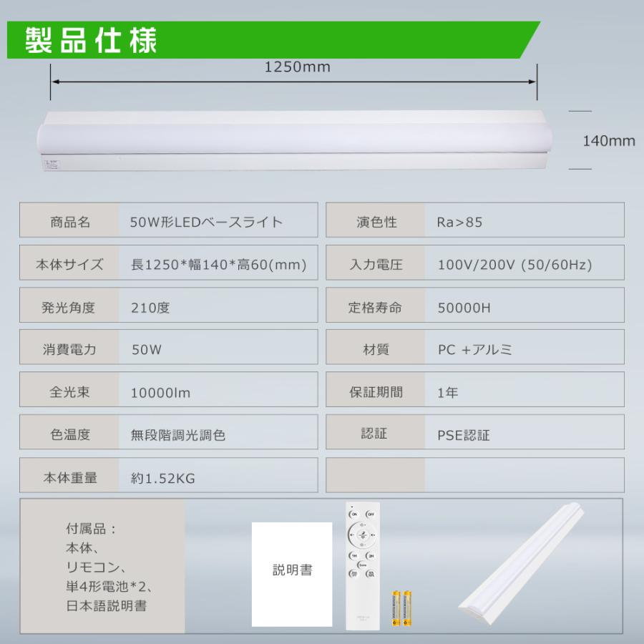Click the 約1.52KG value
The height and width of the screenshot is (644, 644).
pos(162,478)
